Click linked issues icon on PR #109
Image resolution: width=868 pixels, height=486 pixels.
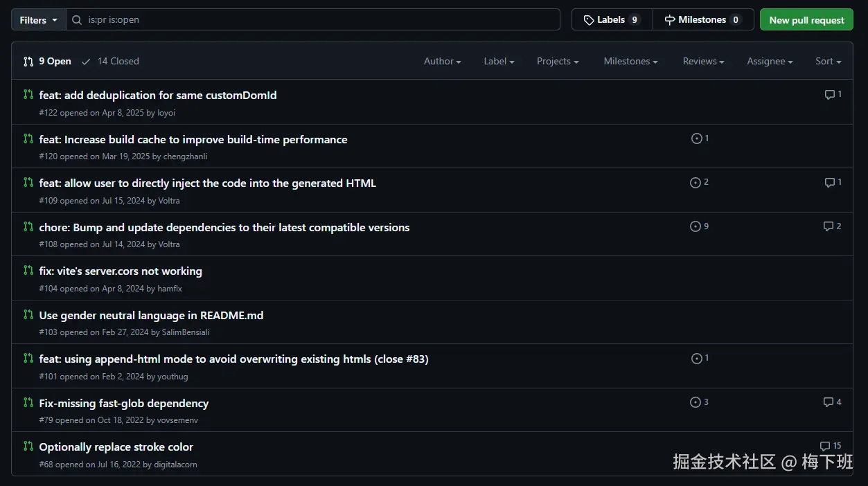pos(696,183)
